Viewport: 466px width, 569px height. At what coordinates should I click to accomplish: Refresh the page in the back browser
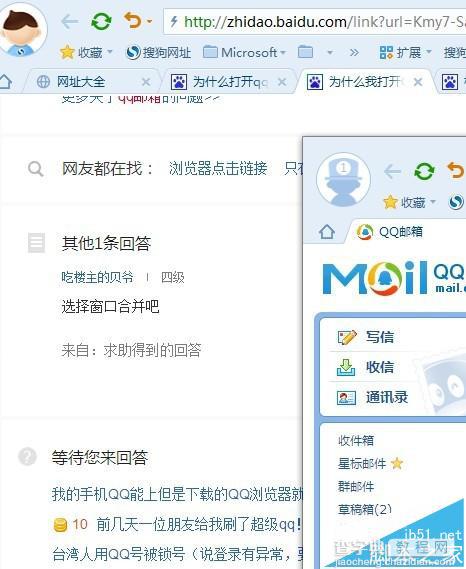click(101, 21)
